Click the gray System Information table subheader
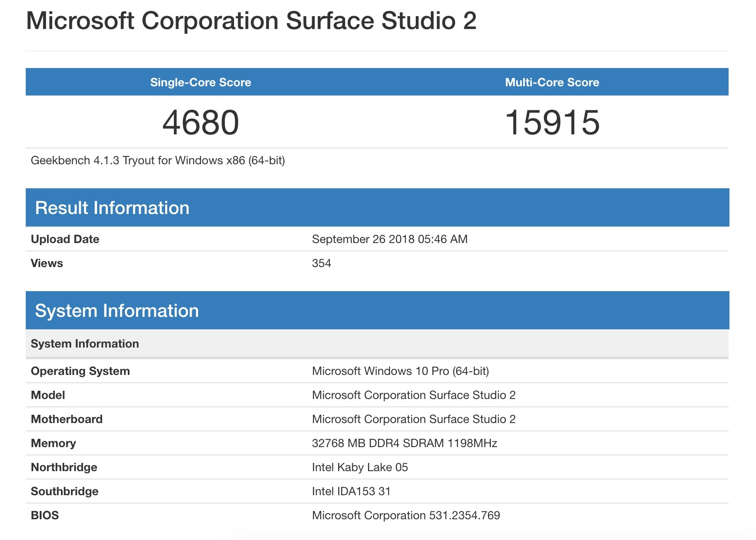The width and height of the screenshot is (756, 540). coord(85,344)
